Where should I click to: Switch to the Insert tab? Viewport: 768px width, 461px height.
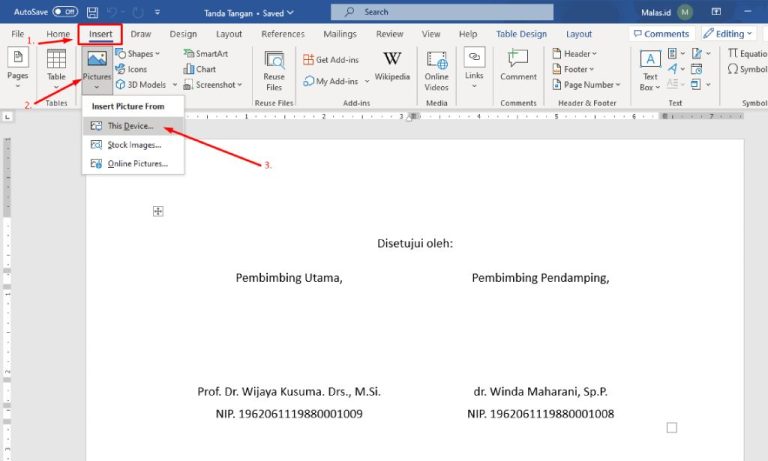(100, 34)
